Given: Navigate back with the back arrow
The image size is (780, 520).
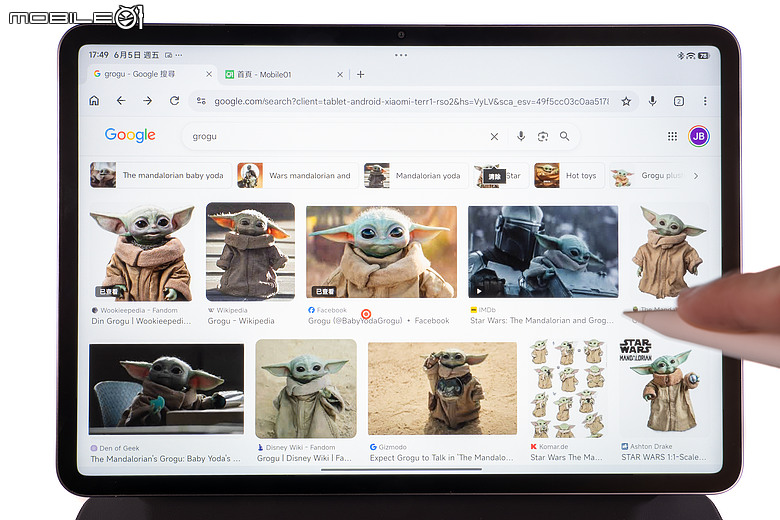Looking at the screenshot, I should click(121, 101).
